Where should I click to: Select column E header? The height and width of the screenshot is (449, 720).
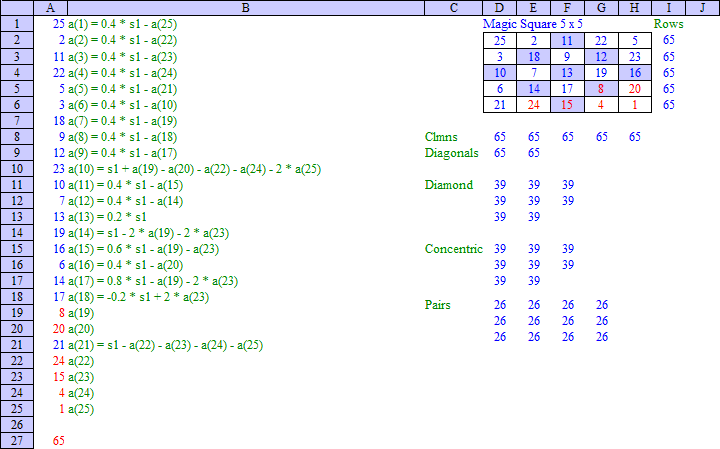coord(533,8)
